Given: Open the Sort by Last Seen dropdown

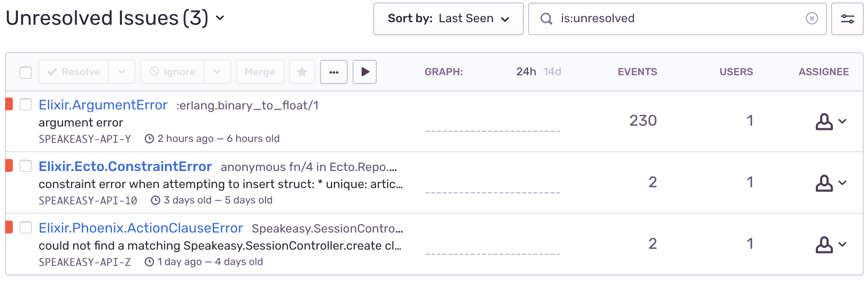Looking at the screenshot, I should point(448,19).
